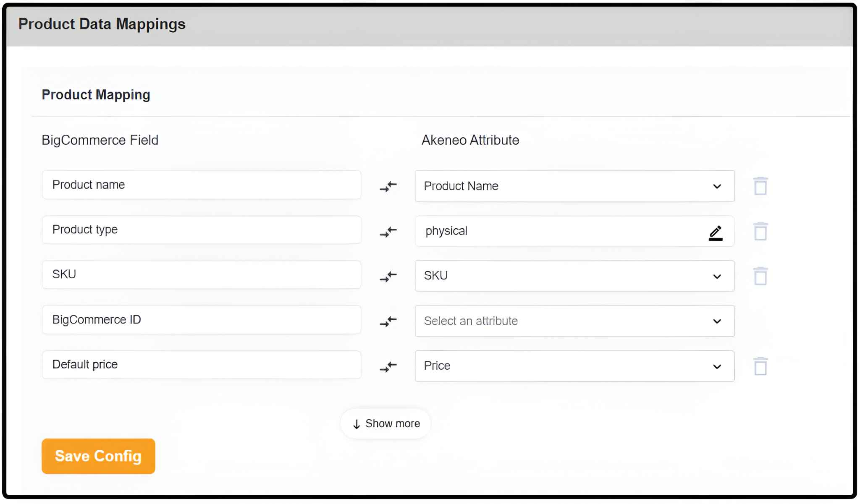Viewport: 860px width, 504px height.
Task: Click swap arrows beside Default price field
Action: (388, 367)
